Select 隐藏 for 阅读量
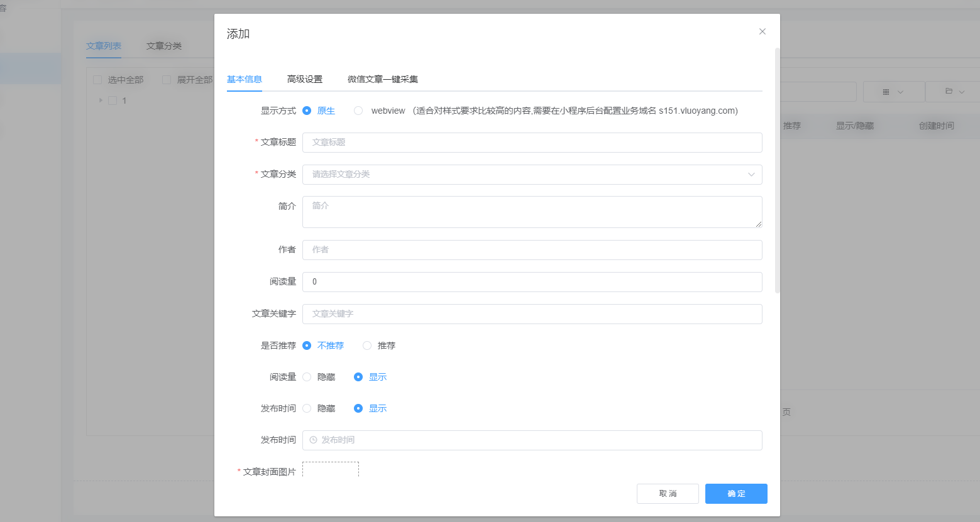Image resolution: width=980 pixels, height=522 pixels. (x=307, y=377)
